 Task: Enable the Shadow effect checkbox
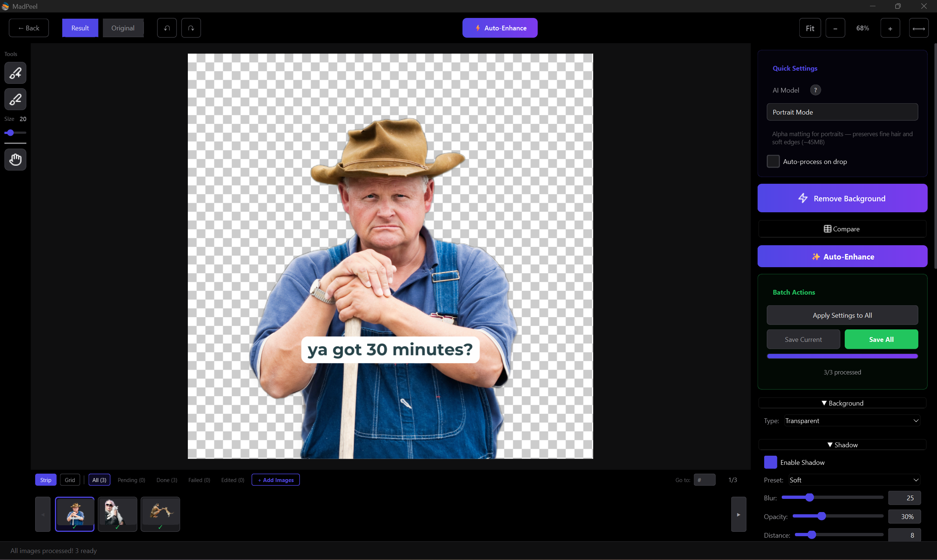(x=771, y=462)
